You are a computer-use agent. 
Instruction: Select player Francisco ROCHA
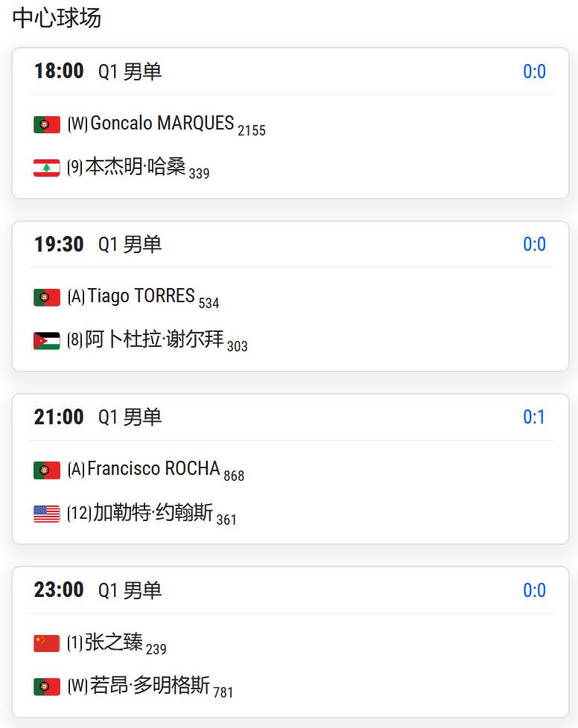(x=153, y=469)
